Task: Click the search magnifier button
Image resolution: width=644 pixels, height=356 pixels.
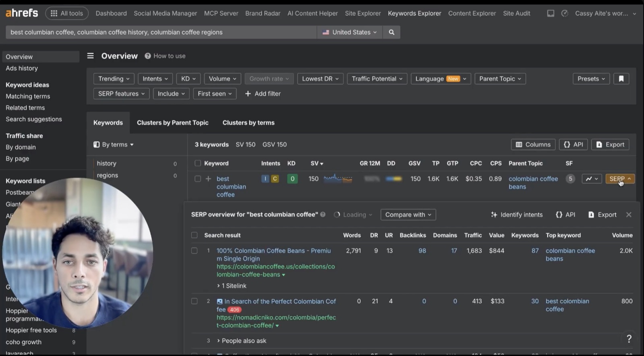Action: click(x=391, y=32)
